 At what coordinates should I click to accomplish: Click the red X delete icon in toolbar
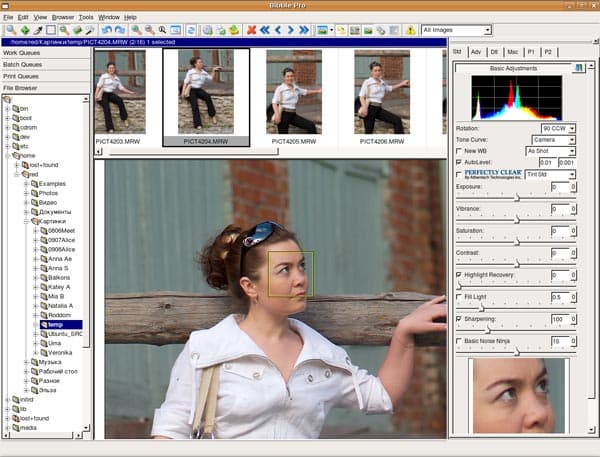coord(250,31)
